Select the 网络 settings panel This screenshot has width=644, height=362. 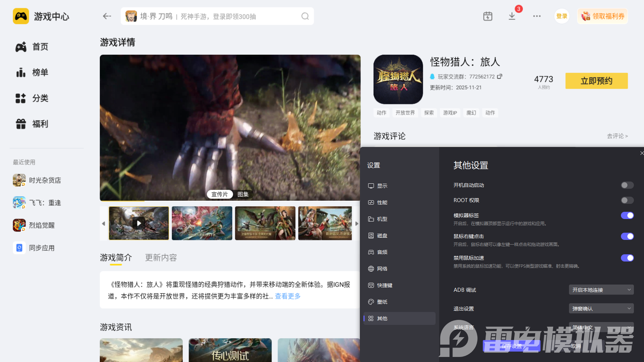tap(382, 269)
